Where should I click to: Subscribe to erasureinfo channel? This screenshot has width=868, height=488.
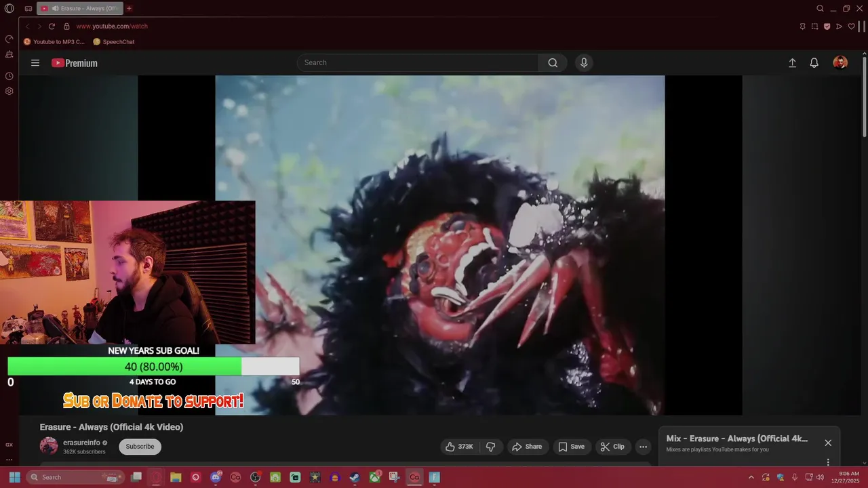tap(140, 447)
